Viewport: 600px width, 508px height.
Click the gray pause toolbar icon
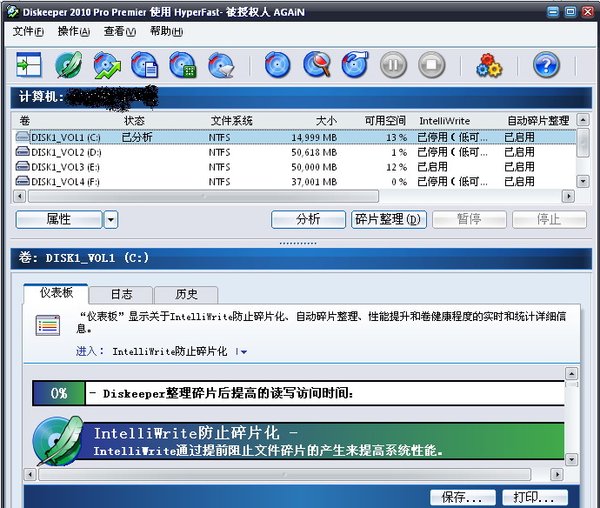[393, 65]
